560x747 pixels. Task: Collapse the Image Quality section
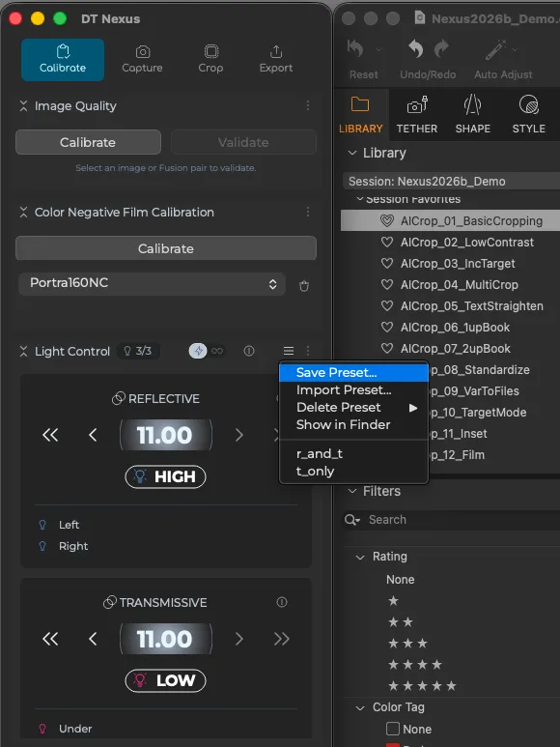pos(23,105)
